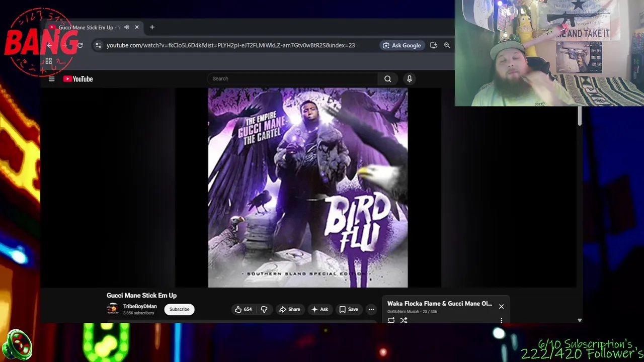Click the Bird Flu album art video
This screenshot has width=644, height=362.
coord(308,188)
